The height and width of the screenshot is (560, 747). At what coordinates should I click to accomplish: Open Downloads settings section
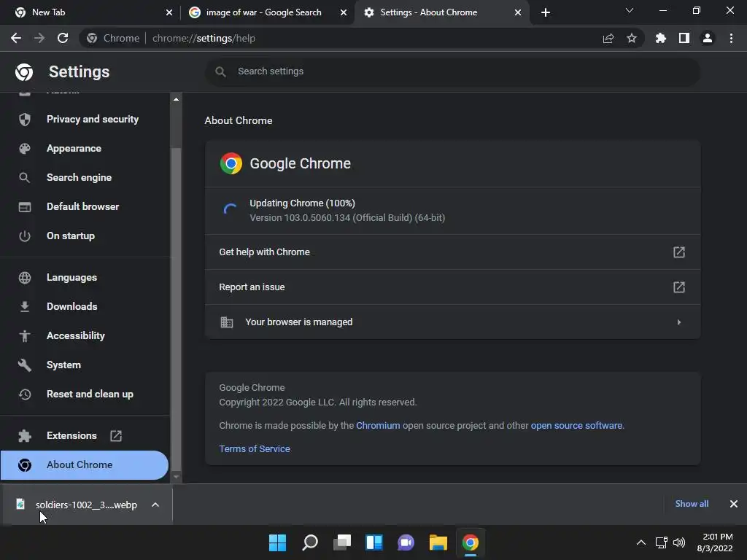(72, 307)
